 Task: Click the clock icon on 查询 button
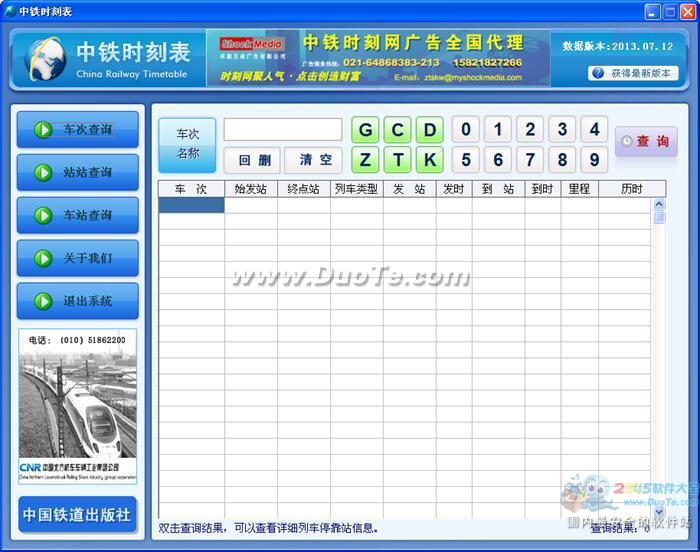[626, 141]
